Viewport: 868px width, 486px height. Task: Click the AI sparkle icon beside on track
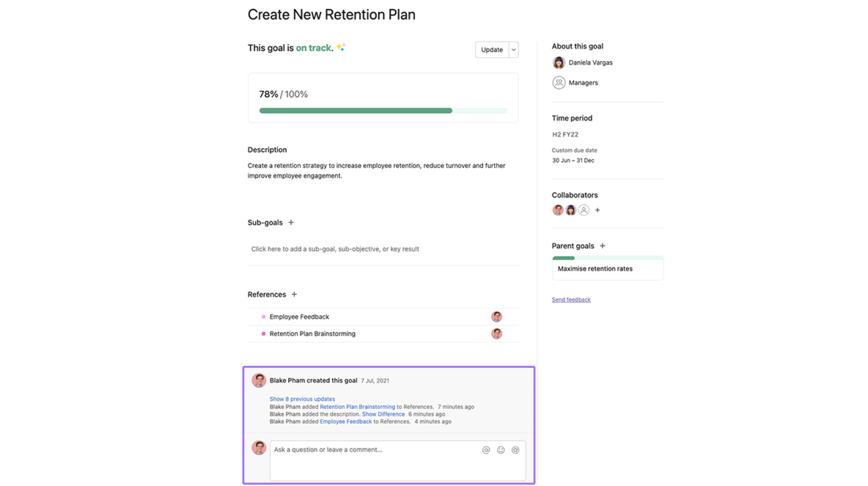click(341, 47)
